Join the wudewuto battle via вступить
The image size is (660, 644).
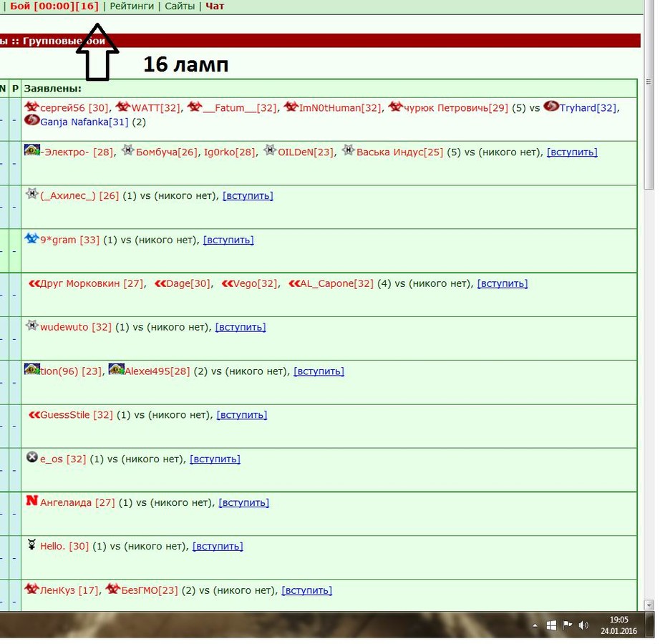[241, 327]
